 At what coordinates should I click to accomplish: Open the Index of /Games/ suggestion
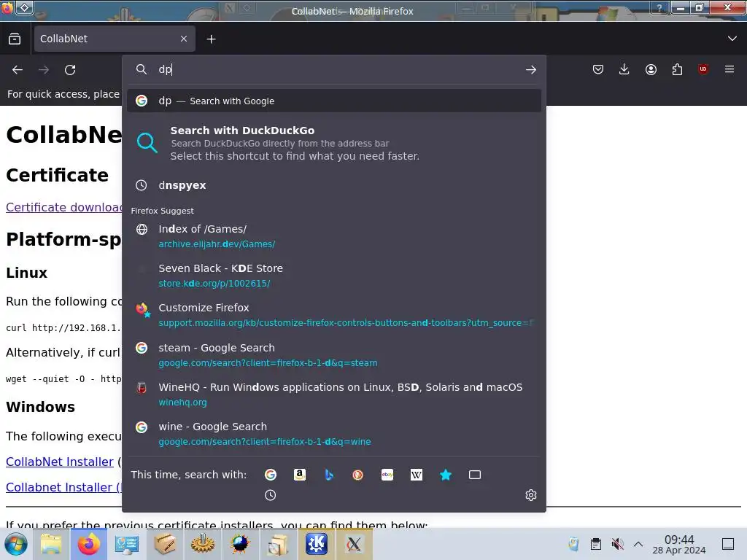tap(334, 236)
